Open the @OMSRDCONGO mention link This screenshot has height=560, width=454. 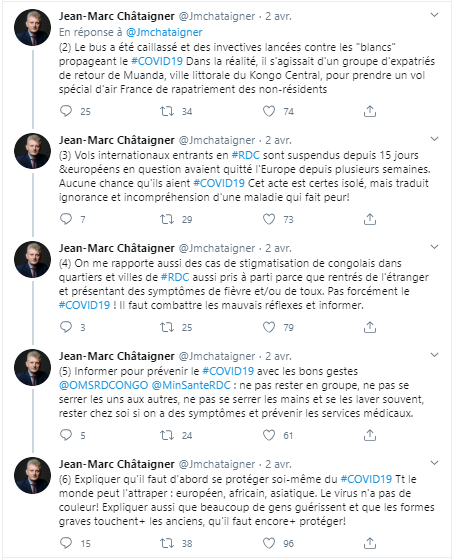[x=104, y=385]
